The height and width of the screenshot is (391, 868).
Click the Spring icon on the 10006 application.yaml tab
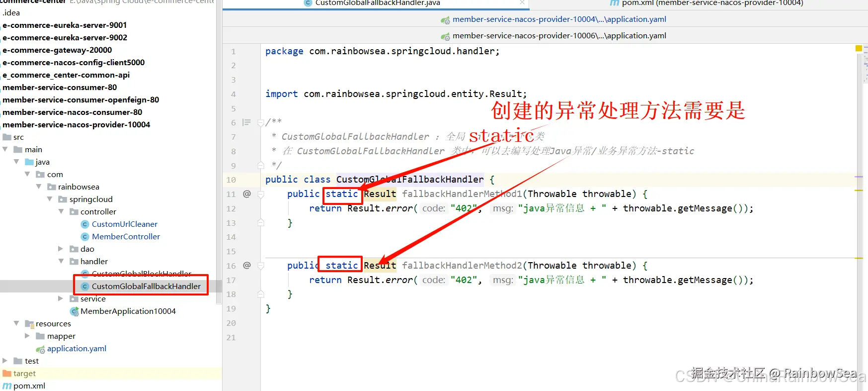tap(445, 36)
